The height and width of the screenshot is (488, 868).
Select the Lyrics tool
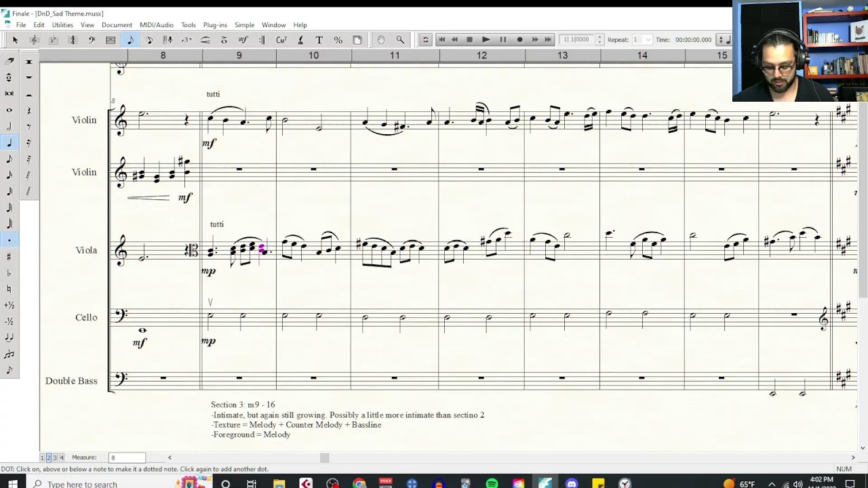pyautogui.click(x=300, y=40)
